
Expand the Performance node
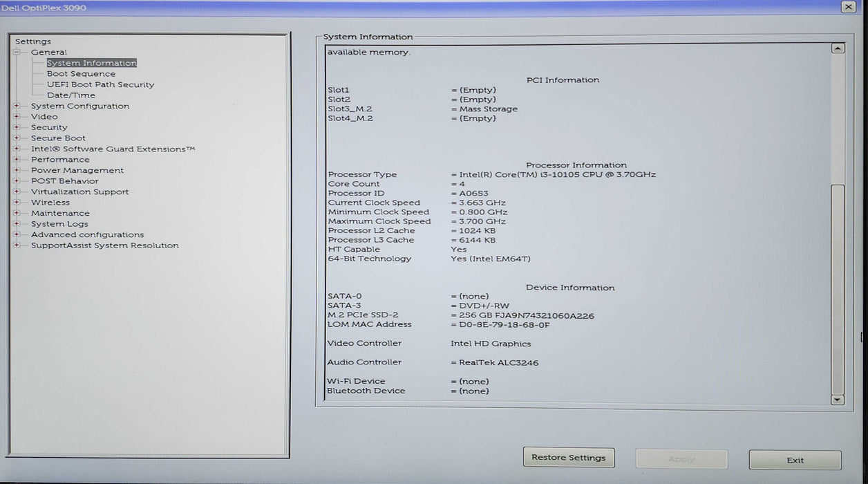click(17, 160)
